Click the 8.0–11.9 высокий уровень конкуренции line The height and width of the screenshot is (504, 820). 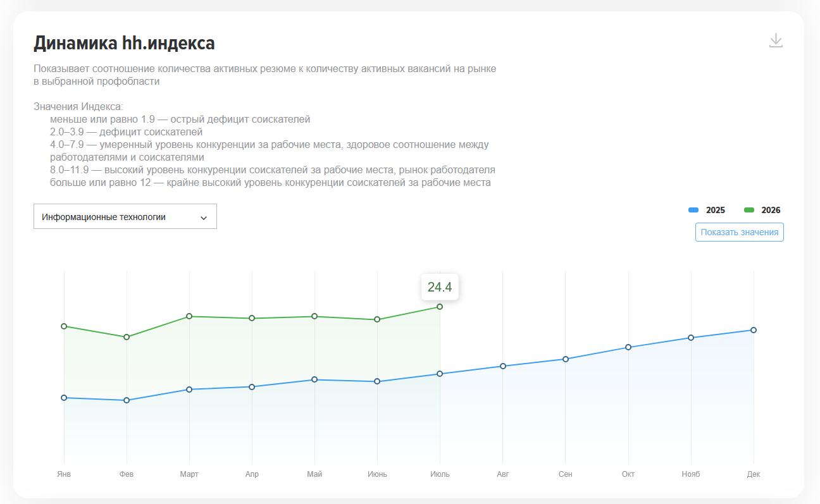point(273,169)
